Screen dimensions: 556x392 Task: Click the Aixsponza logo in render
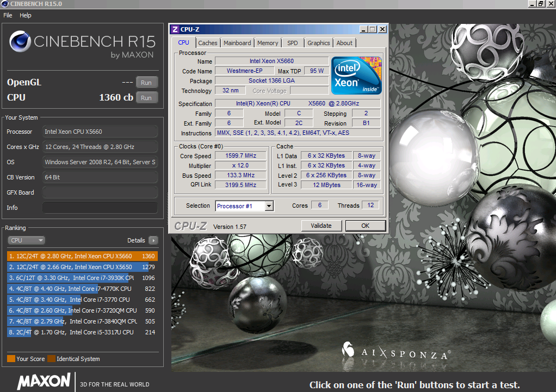click(x=396, y=352)
